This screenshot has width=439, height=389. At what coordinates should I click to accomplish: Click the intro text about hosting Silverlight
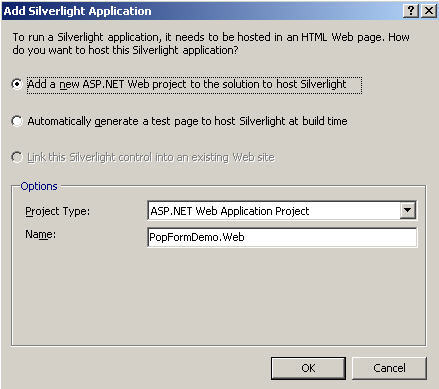click(211, 43)
